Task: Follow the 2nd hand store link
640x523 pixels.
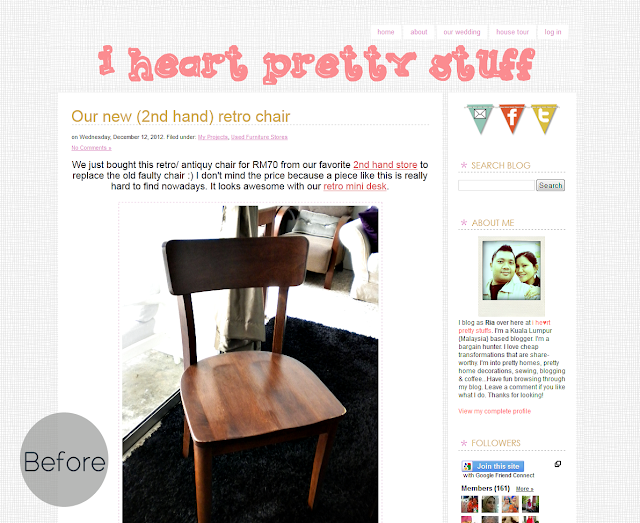Action: (385, 165)
